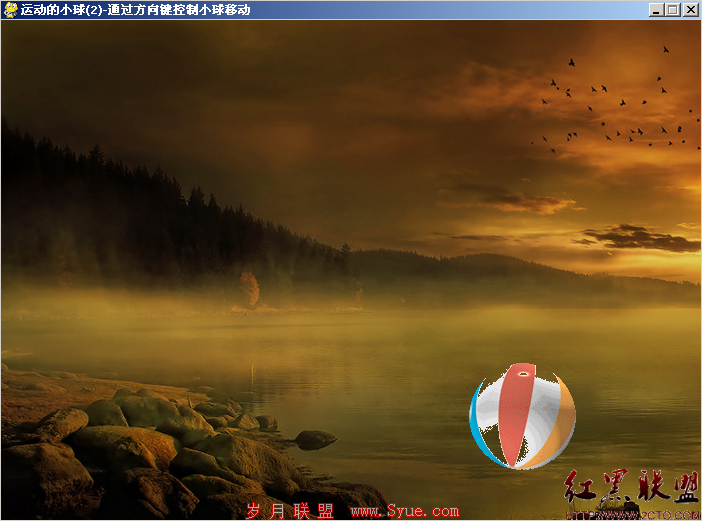702x521 pixels.
Task: Minimize the 运动的小球 window
Action: click(x=656, y=10)
